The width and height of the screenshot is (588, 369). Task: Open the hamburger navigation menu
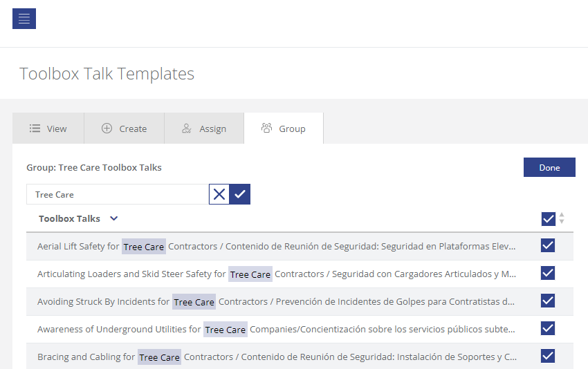click(x=24, y=19)
